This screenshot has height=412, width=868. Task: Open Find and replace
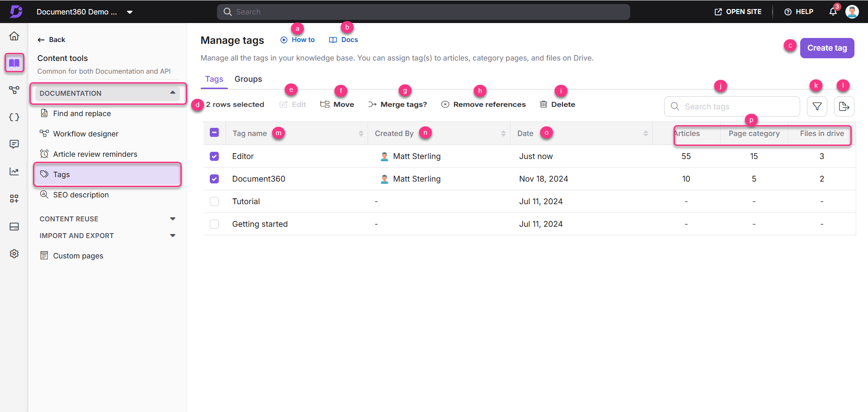coord(82,113)
